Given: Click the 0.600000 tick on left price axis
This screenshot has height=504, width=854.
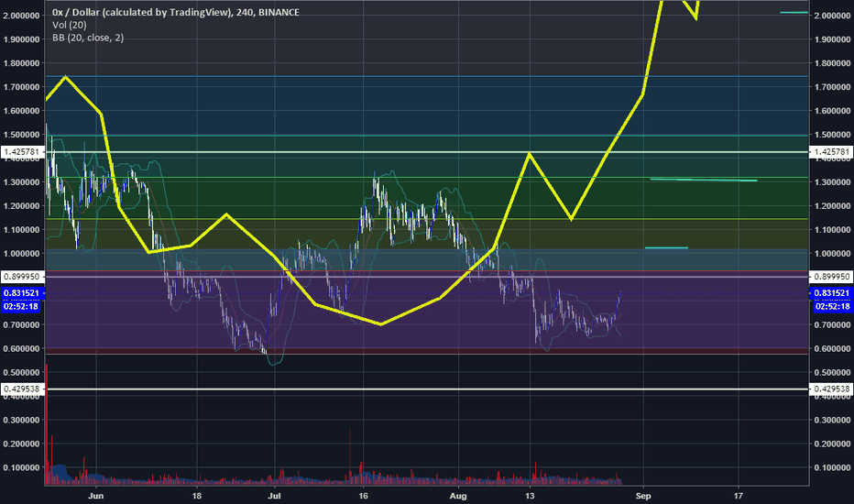Looking at the screenshot, I should click(21, 349).
